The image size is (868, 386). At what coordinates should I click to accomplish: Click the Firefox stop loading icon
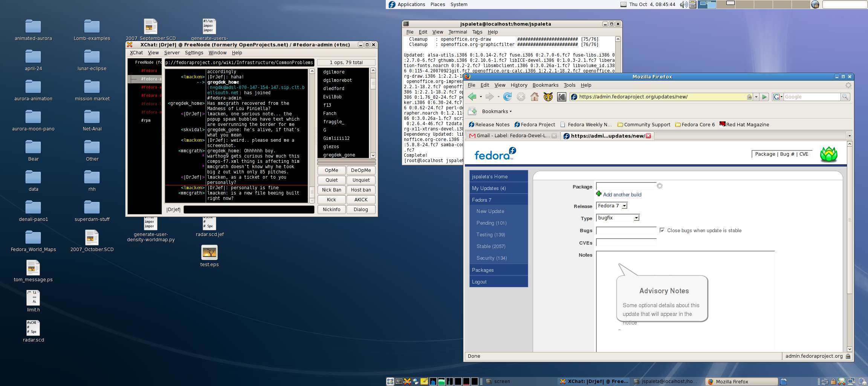521,97
